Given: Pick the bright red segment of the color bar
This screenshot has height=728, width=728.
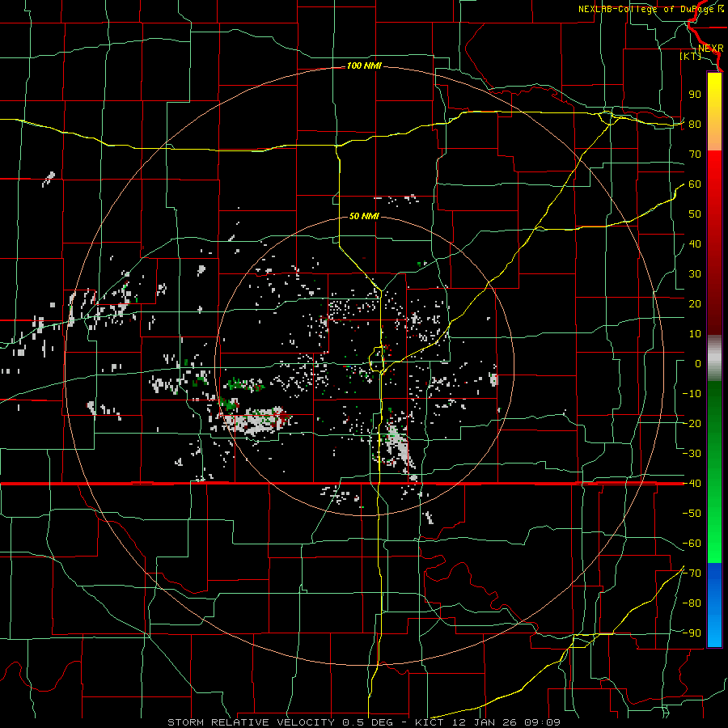Looking at the screenshot, I should click(714, 176).
